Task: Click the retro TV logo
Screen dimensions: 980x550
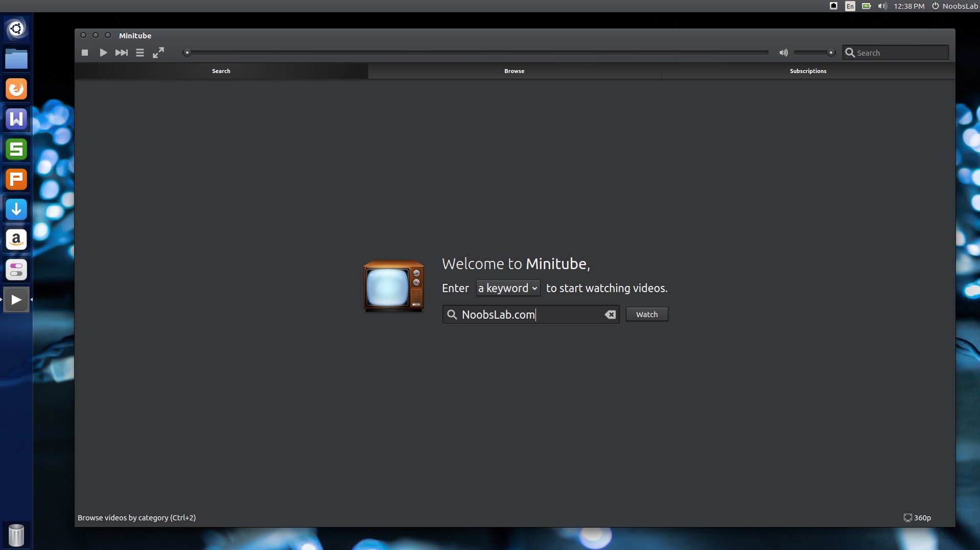Action: (393, 286)
